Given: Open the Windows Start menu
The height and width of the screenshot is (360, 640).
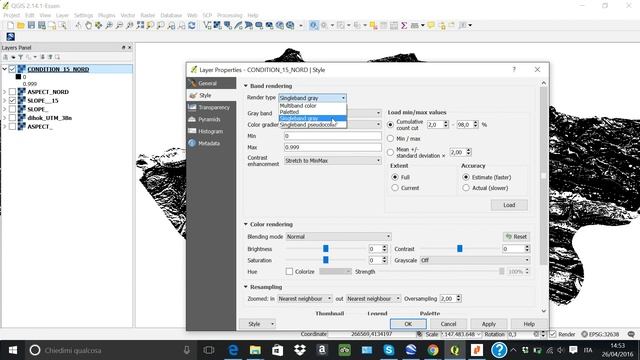Looking at the screenshot, I should (13, 350).
